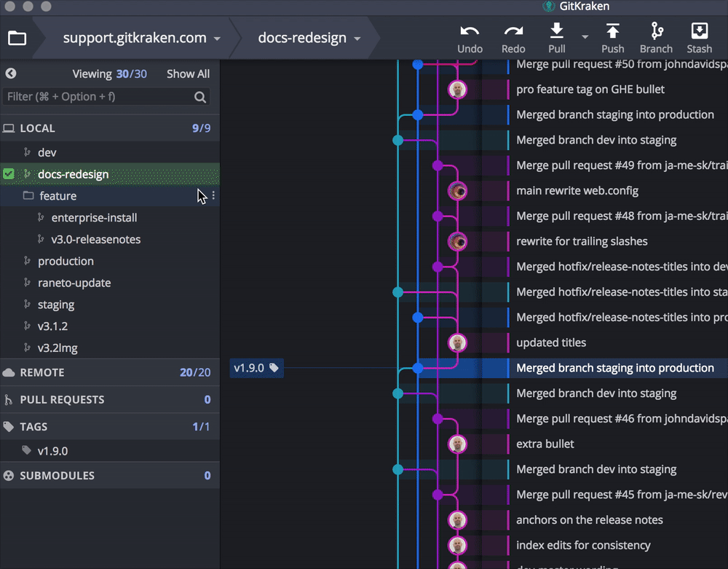This screenshot has width=728, height=569.
Task: Select 'Merge pull request #48' commit
Action: [622, 216]
